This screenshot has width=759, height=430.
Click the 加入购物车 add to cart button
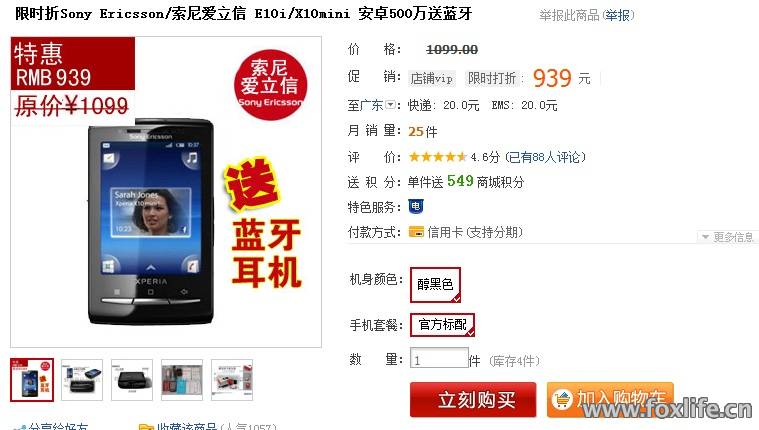610,399
